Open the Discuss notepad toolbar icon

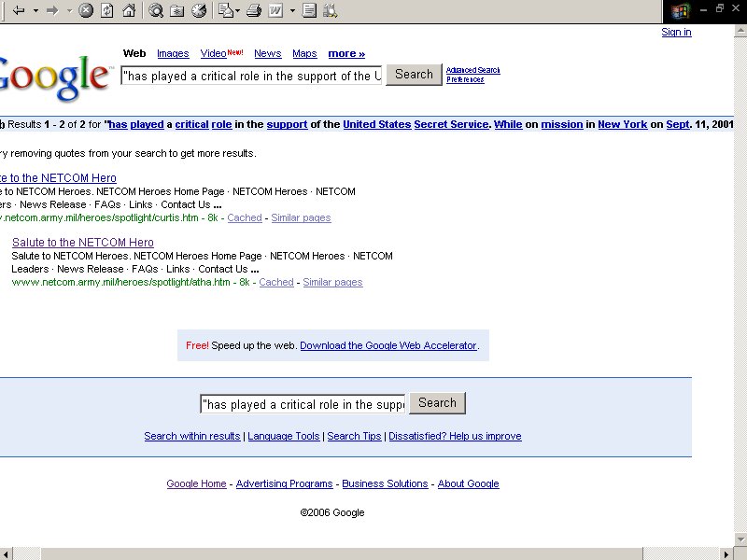309,10
